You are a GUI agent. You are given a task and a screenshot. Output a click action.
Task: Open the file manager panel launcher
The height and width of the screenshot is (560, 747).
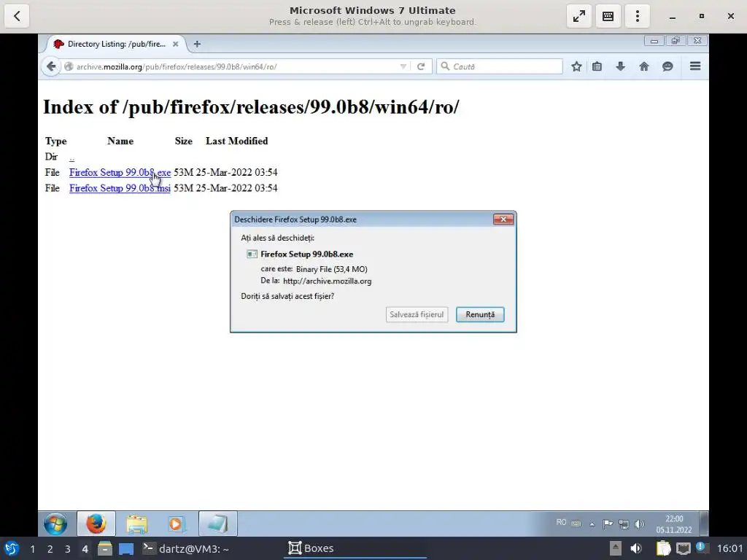click(105, 548)
